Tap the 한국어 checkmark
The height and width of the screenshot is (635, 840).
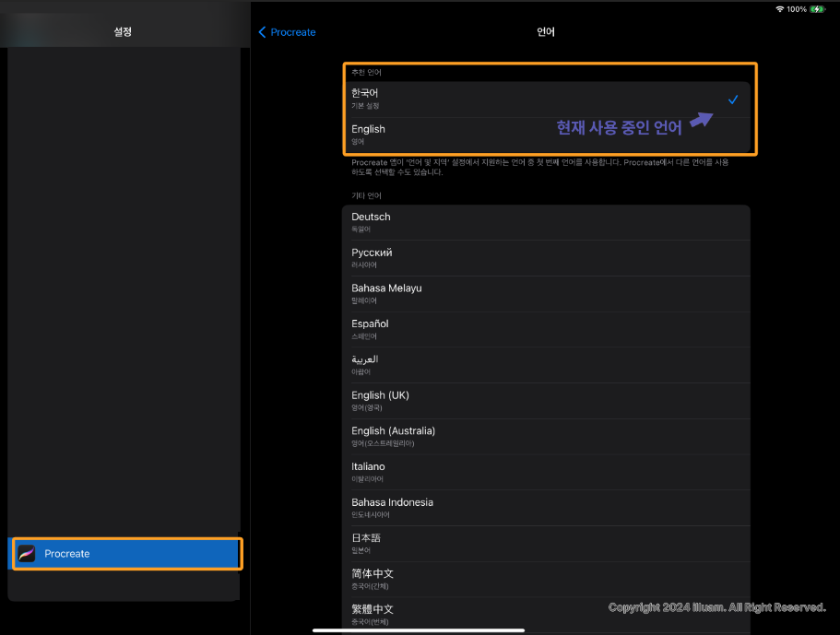pos(733,100)
